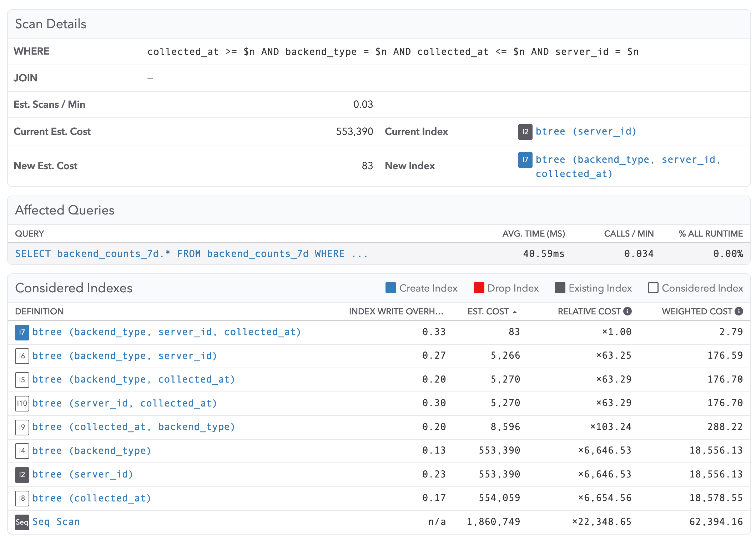
Task: Click est. cost 554,059
Action: tap(499, 498)
